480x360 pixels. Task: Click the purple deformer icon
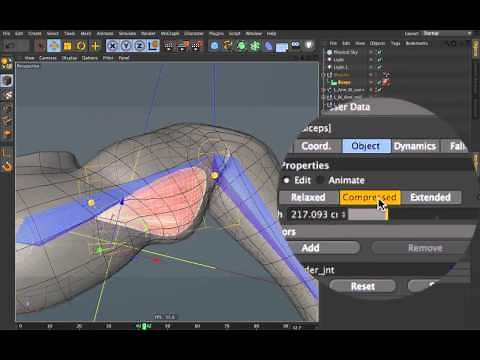pos(268,46)
